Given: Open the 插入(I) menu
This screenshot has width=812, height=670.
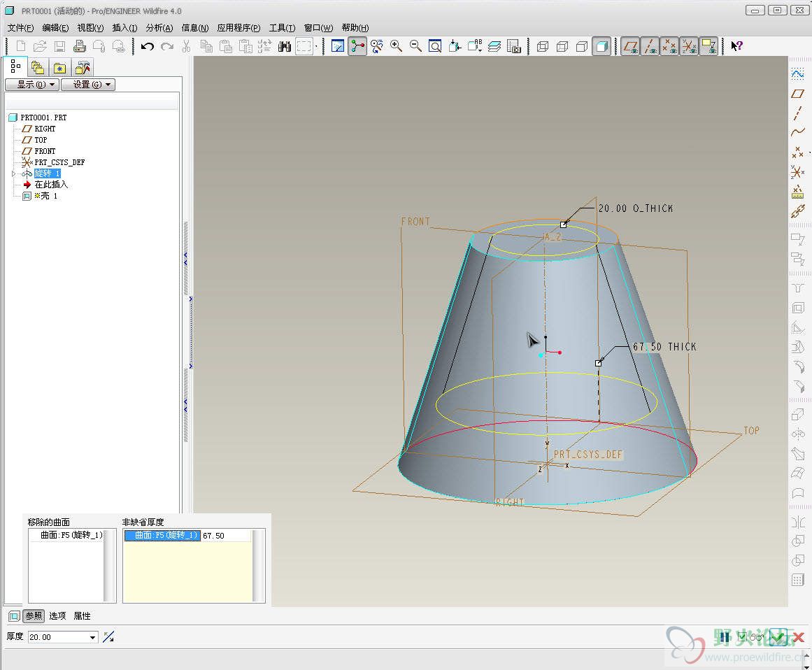Looking at the screenshot, I should [x=124, y=28].
